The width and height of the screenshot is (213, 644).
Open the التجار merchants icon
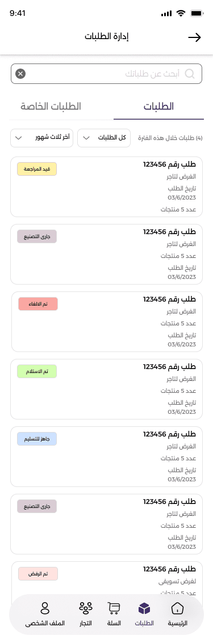(x=86, y=608)
